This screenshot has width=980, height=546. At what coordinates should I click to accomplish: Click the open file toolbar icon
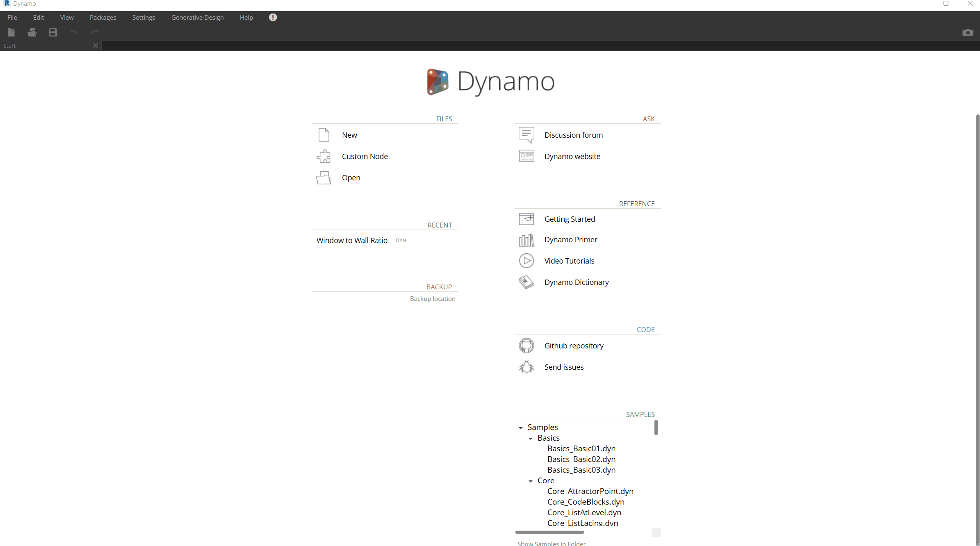tap(32, 32)
